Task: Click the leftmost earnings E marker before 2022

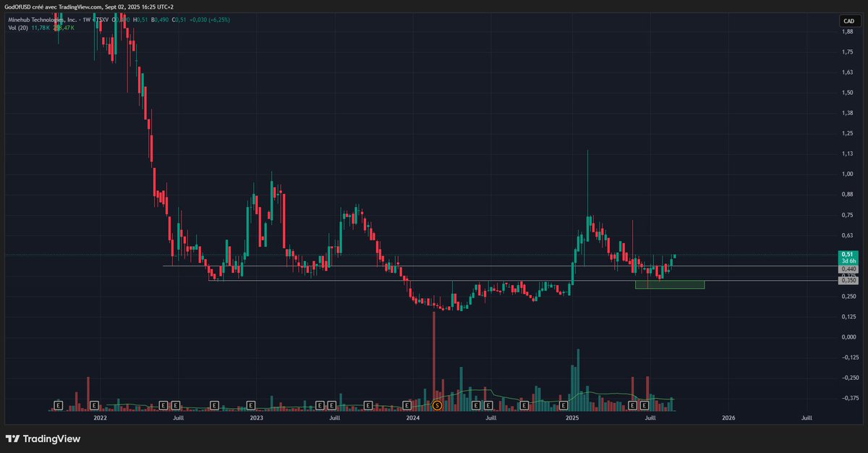Action: click(x=59, y=405)
